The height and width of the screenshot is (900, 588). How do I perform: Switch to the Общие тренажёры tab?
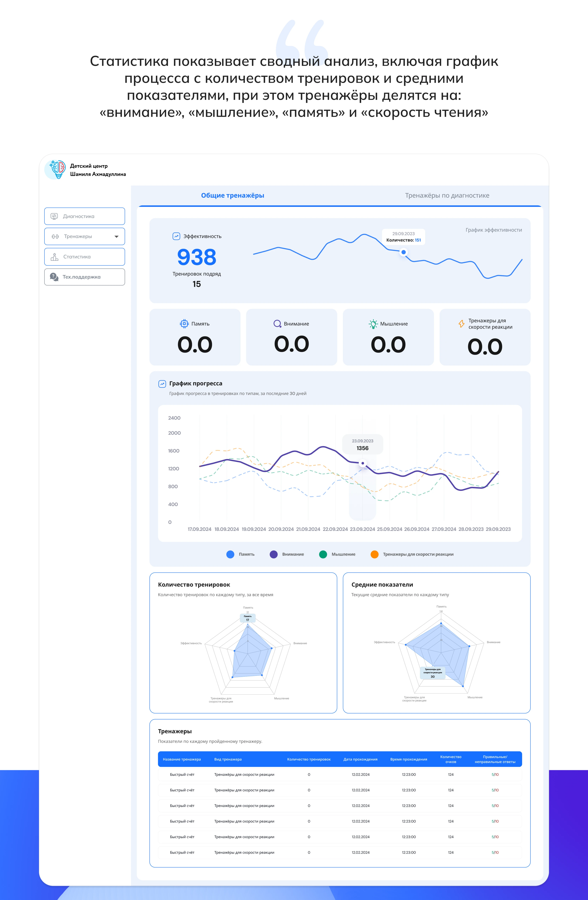tap(233, 196)
